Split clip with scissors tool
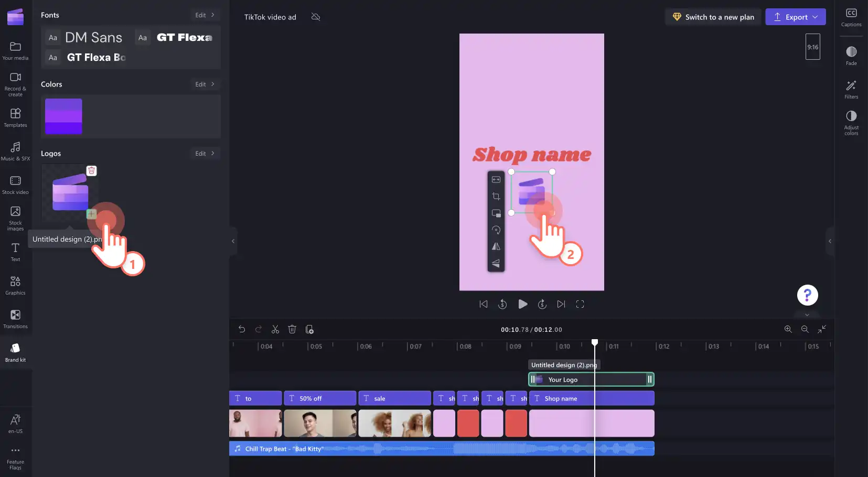The height and width of the screenshot is (477, 868). click(x=275, y=329)
